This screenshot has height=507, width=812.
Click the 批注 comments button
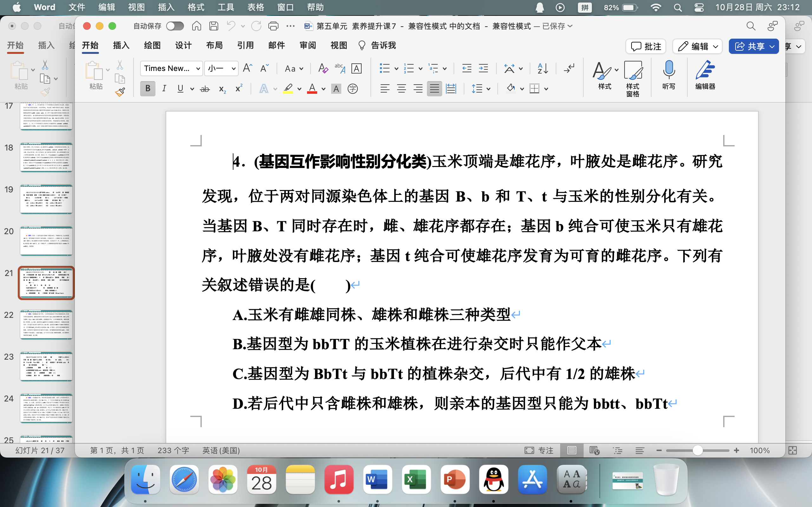(x=646, y=46)
